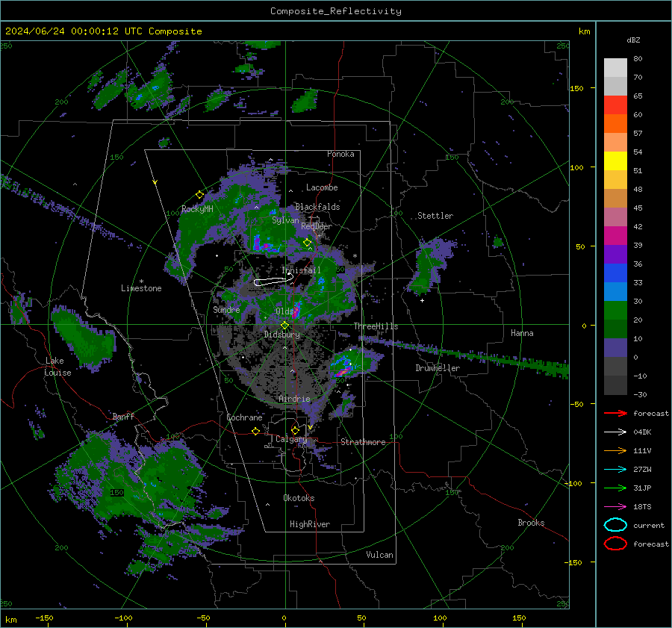
Task: Click the Limestone label
Action: click(141, 288)
